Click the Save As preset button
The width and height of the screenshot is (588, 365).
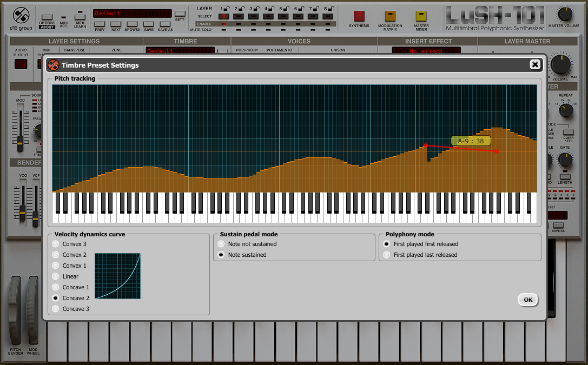coord(166,24)
